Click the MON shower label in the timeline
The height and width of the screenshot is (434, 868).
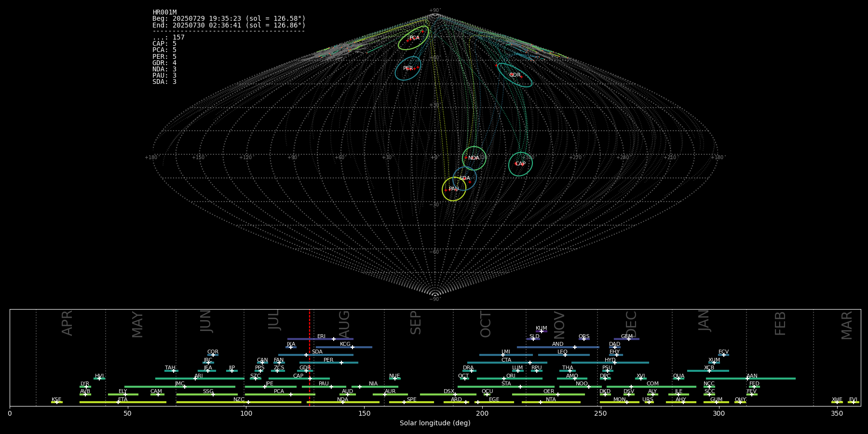620,400
